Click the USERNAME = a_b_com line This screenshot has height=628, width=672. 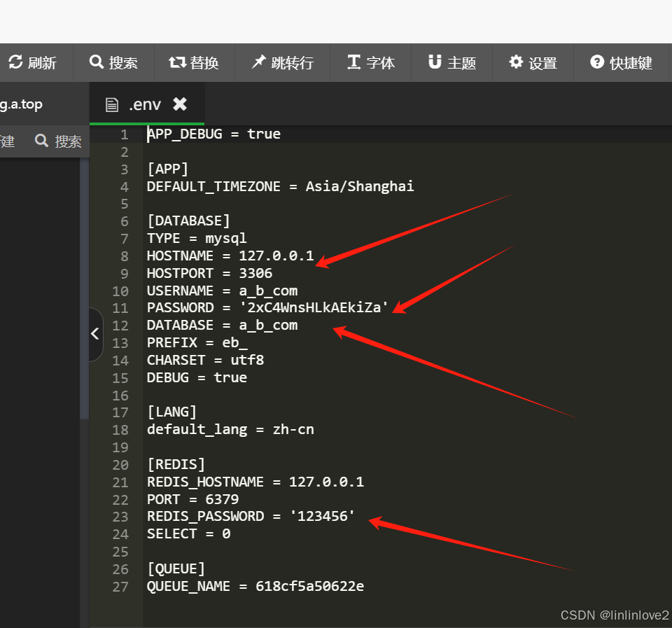click(223, 291)
